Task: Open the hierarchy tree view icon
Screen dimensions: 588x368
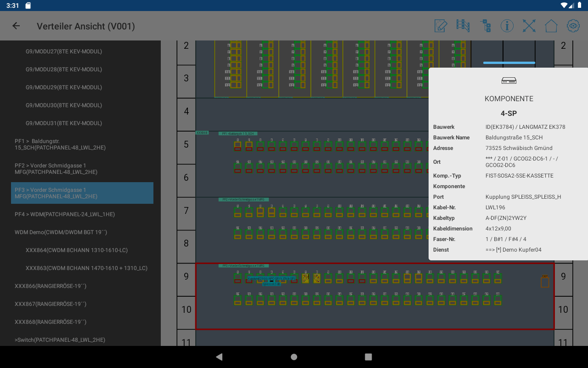Action: pos(485,26)
